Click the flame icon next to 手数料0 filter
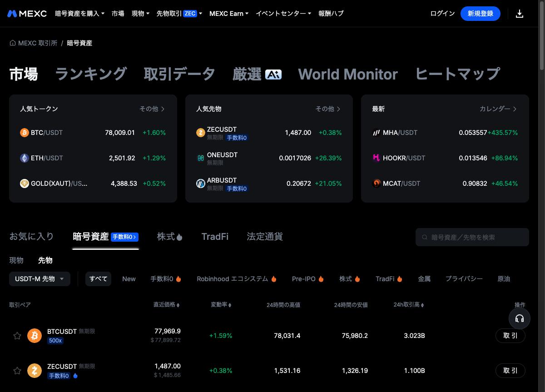The image size is (545, 392). click(178, 279)
